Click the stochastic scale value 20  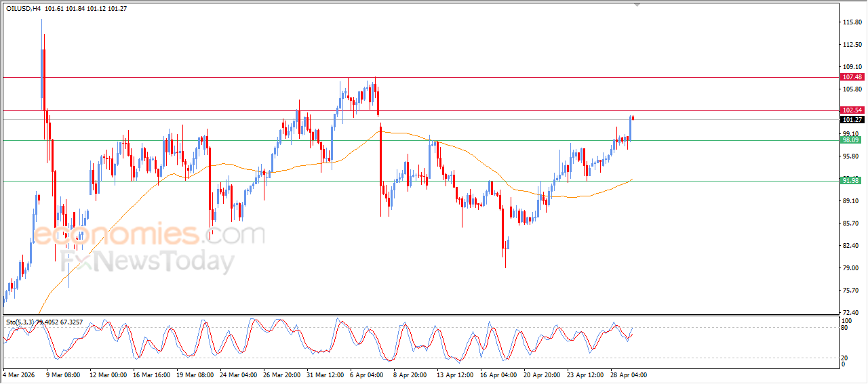(845, 358)
